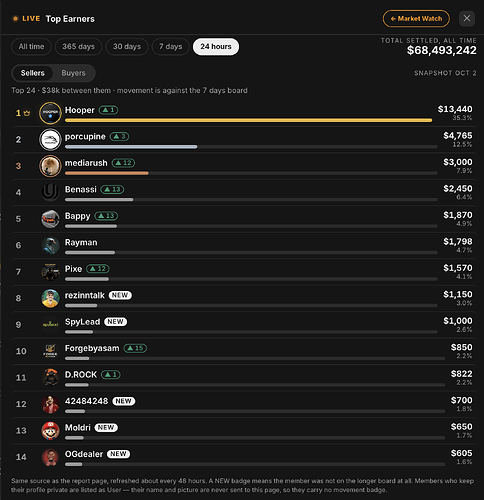
Task: Close the Top Earners panel
Action: (467, 18)
